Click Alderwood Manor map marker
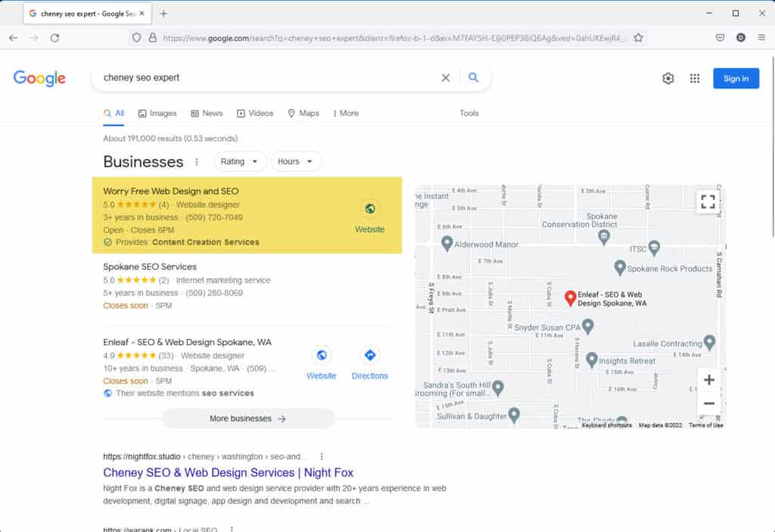Viewport: 775px width, 532px height. point(447,243)
